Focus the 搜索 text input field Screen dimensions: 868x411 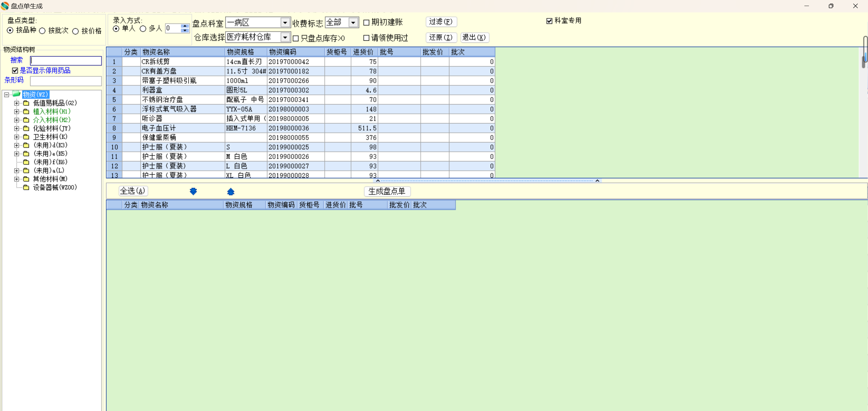coord(66,61)
